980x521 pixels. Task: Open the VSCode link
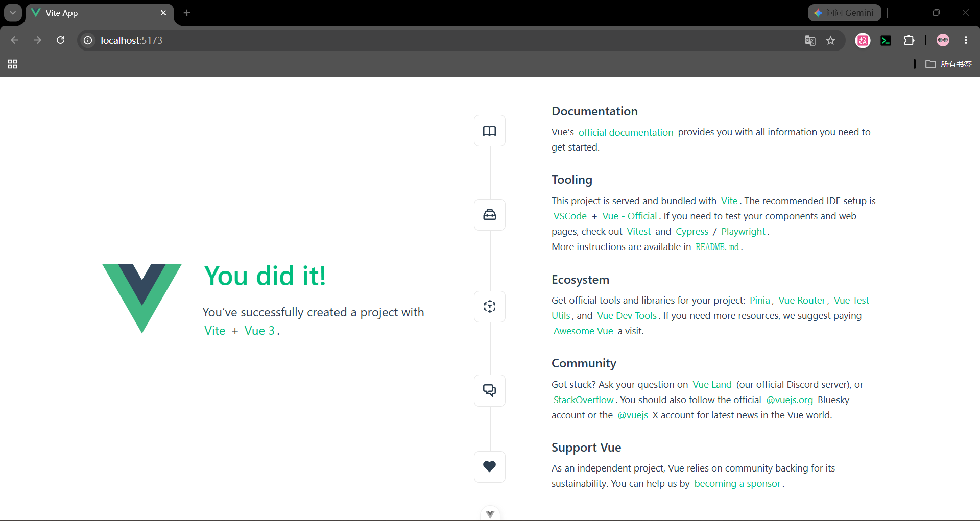(x=570, y=216)
